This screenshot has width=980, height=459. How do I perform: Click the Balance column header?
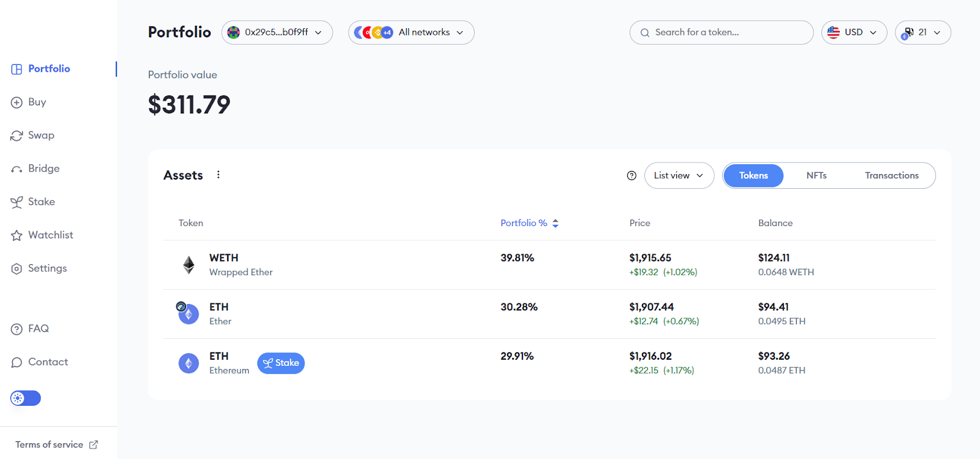(x=775, y=223)
